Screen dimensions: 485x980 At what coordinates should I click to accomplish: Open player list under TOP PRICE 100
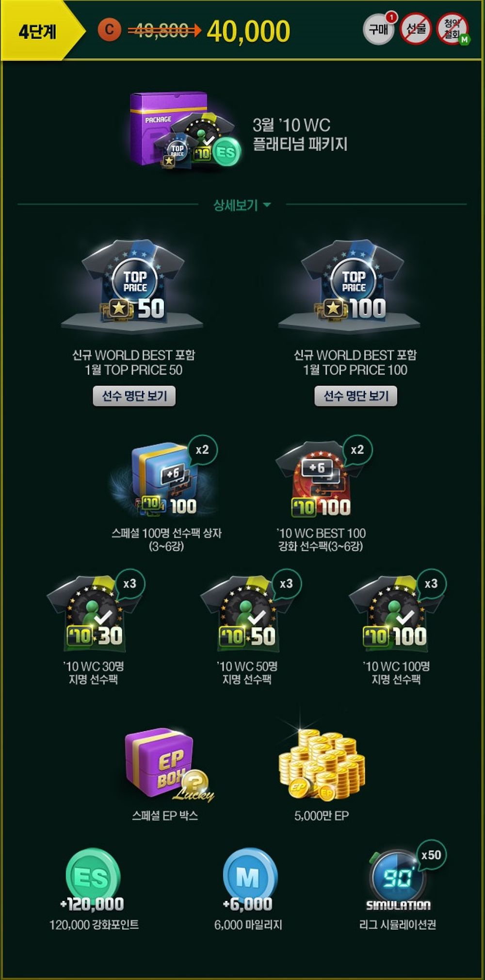356,396
